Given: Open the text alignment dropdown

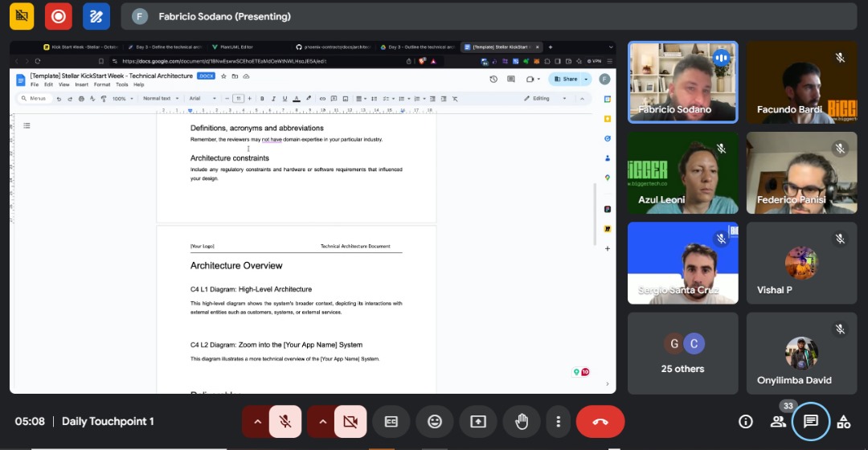Looking at the screenshot, I should click(361, 99).
